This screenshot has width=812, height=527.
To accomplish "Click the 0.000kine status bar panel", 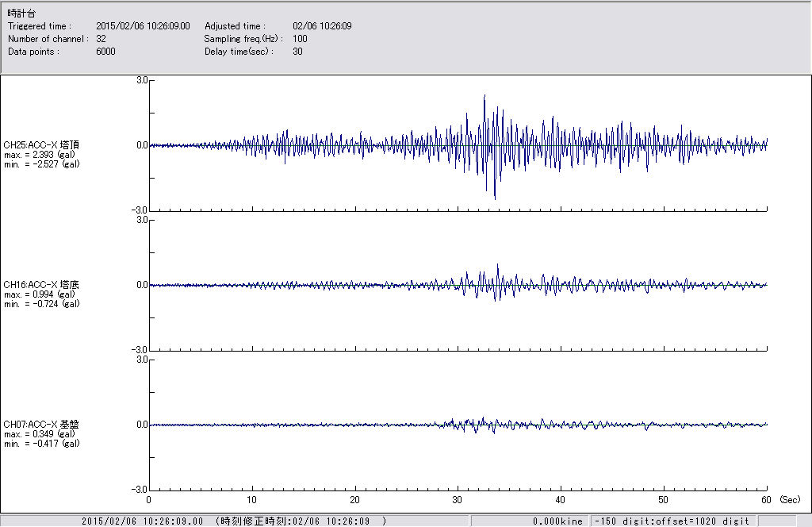I will point(557,521).
